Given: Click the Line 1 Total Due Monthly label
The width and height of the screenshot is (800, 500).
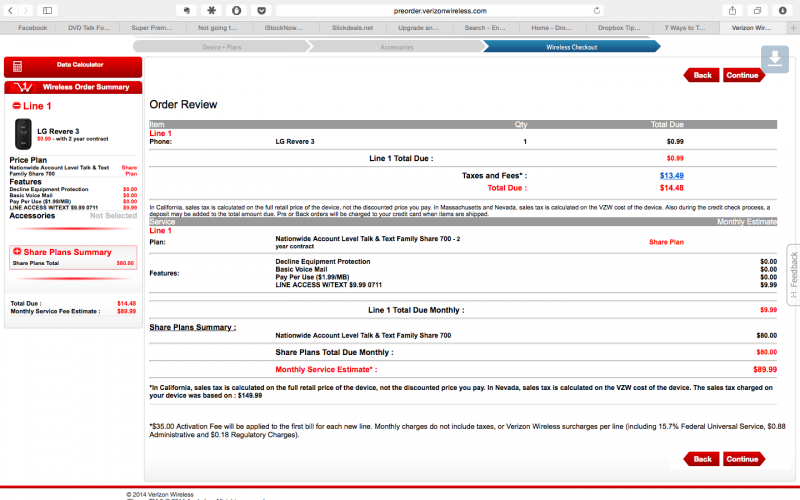Looking at the screenshot, I should click(x=416, y=310).
